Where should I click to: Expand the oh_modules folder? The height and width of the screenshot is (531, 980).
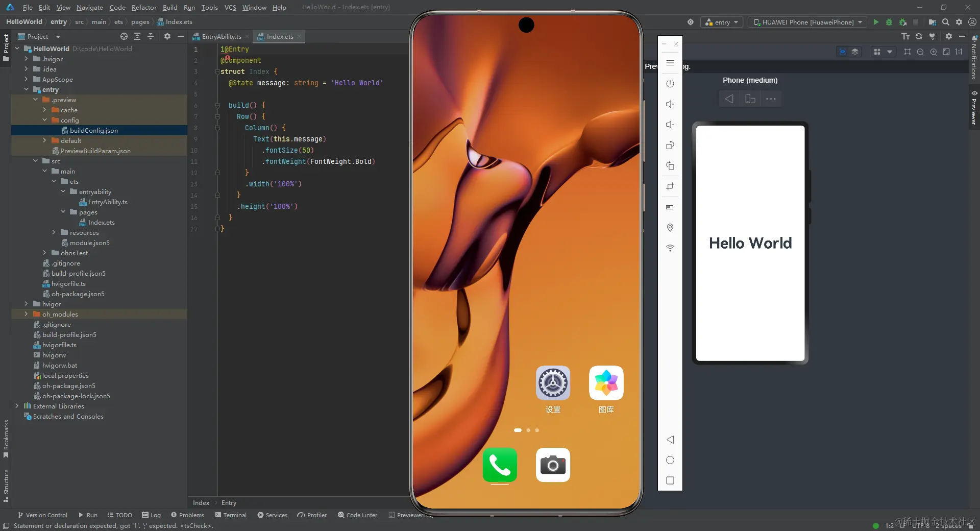(x=26, y=314)
